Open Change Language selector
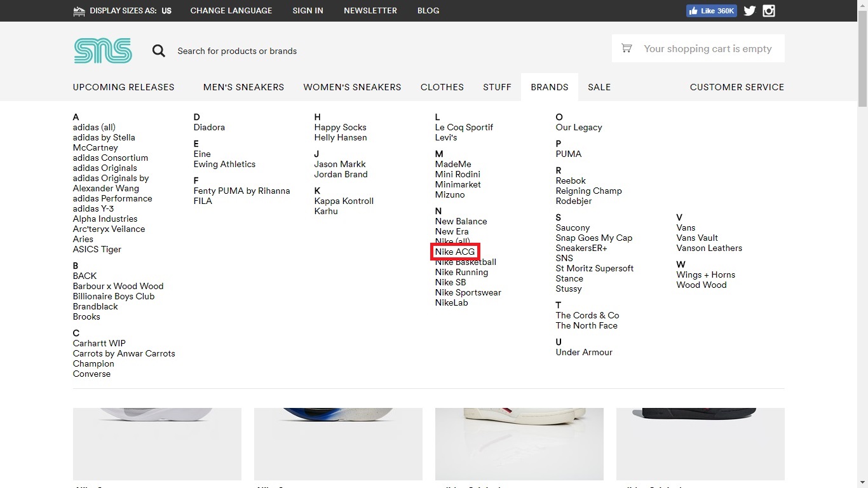This screenshot has width=868, height=488. (x=231, y=11)
